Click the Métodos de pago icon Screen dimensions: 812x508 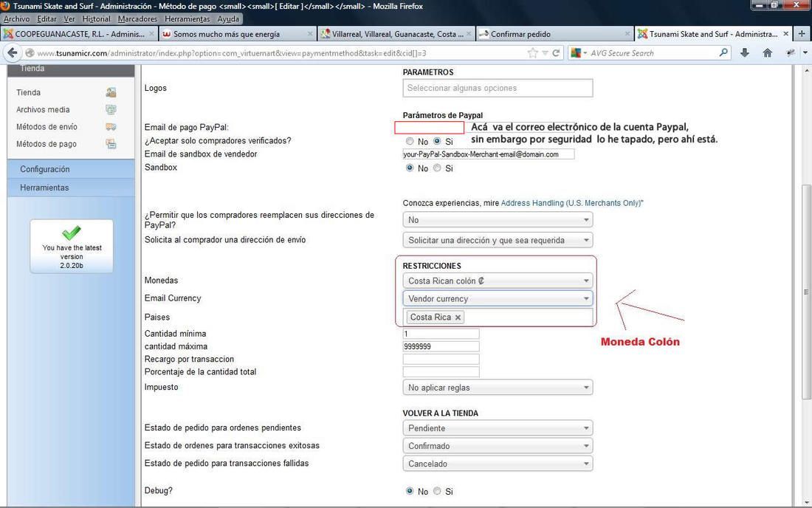click(111, 144)
